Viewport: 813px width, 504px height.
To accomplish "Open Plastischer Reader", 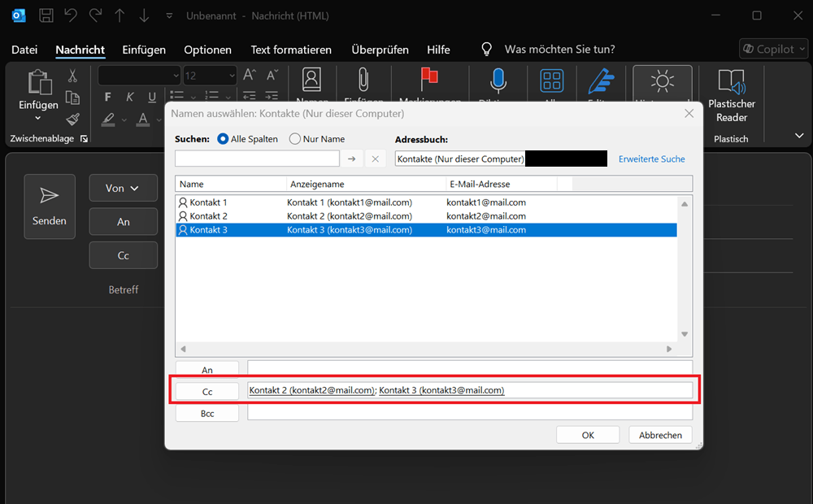I will click(731, 97).
